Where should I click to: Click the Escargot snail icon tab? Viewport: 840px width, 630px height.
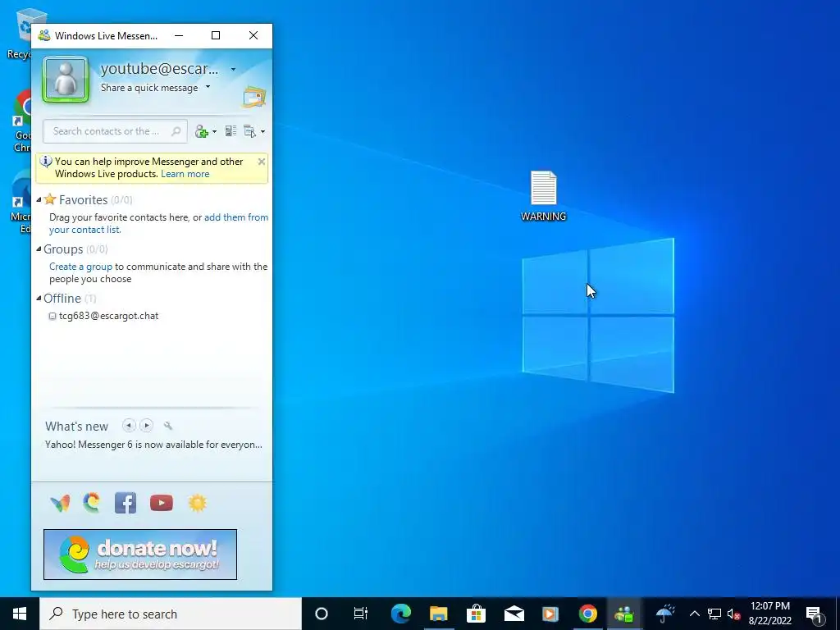click(x=92, y=503)
